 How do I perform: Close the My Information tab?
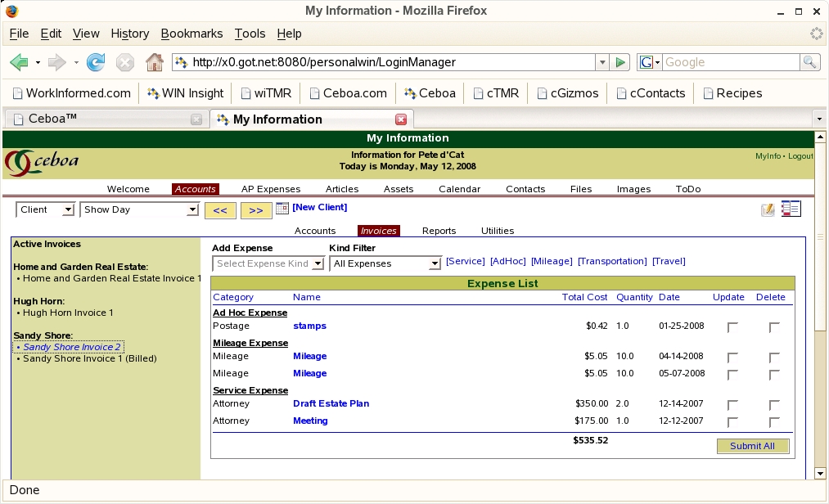[x=401, y=119]
